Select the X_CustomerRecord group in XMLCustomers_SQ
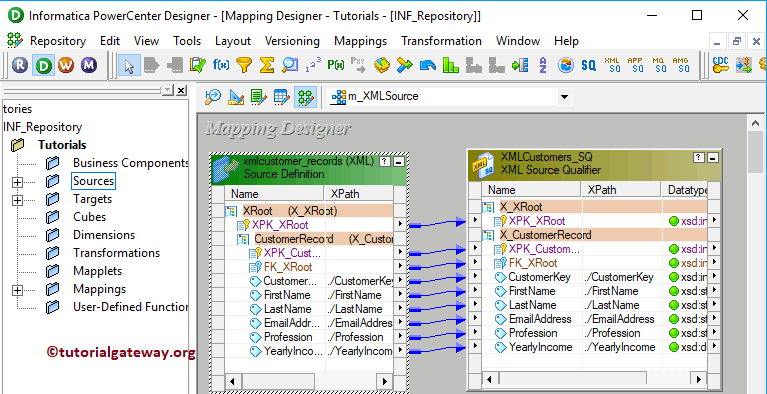 point(545,235)
